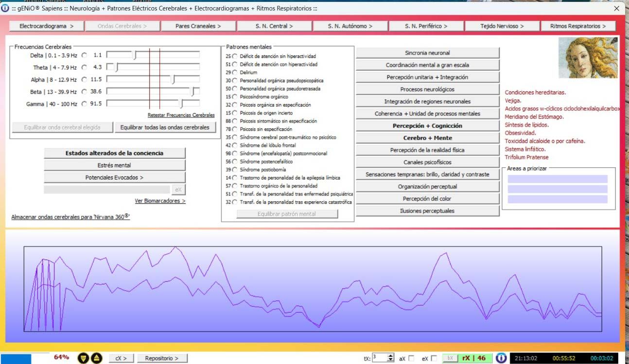Click the Organización perceptual button
The width and height of the screenshot is (629, 364).
(x=428, y=187)
